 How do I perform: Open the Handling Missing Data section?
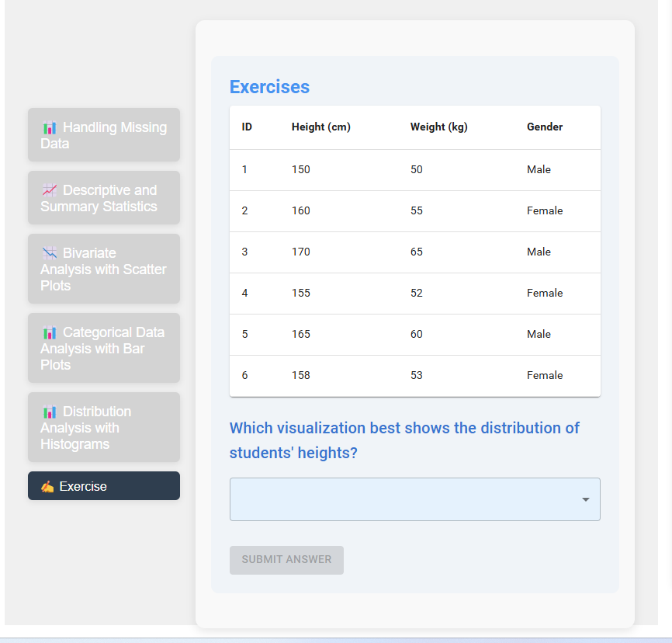point(104,134)
